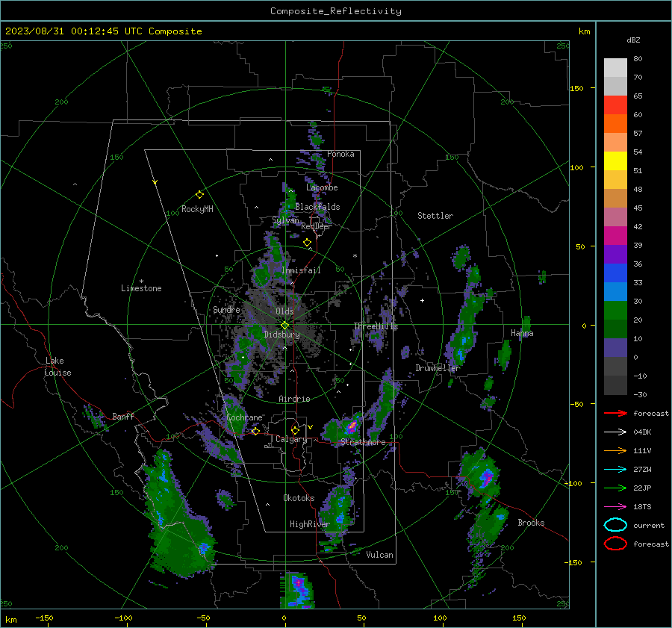
Task: Click the bright yellow swatch in dBZ legend
Action: pos(615,161)
